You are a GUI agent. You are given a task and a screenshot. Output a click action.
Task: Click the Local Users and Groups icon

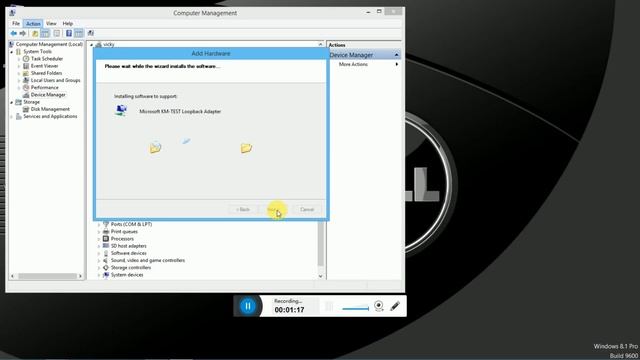26,80
